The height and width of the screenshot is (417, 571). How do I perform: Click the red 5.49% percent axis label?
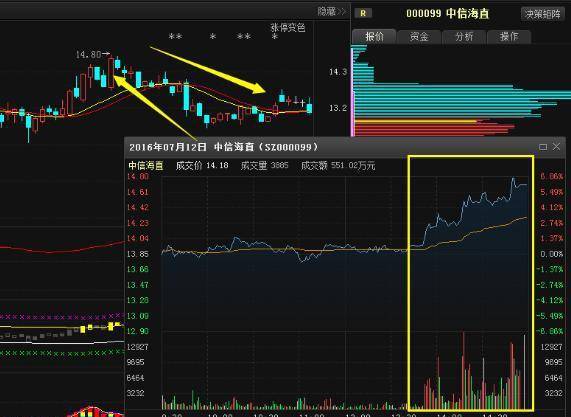tap(552, 192)
